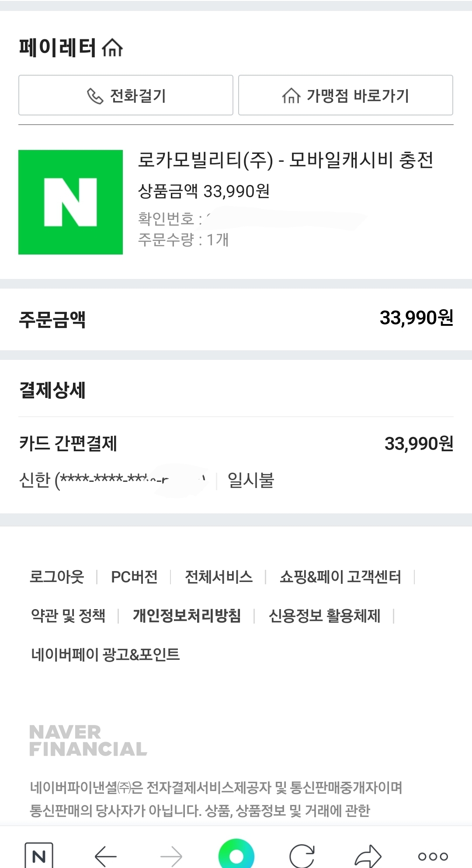
Task: Go to 쇼핑&페이 고객센터
Action: (x=340, y=577)
